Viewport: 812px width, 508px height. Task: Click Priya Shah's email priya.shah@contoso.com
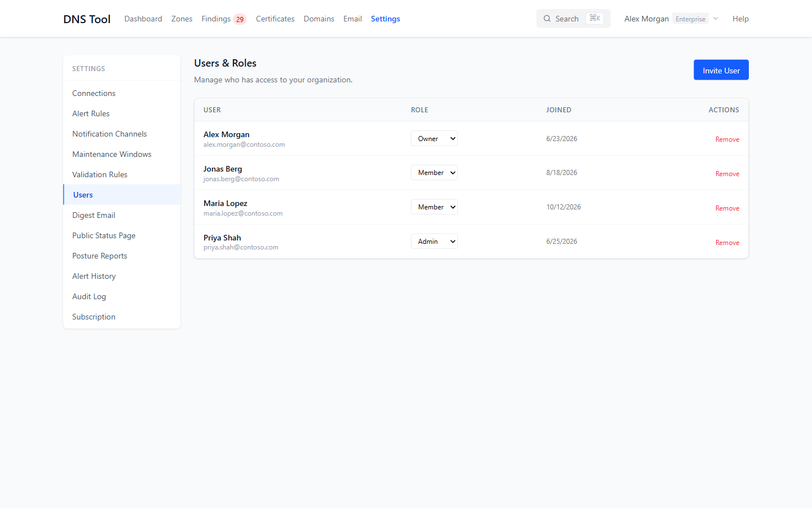(x=241, y=247)
